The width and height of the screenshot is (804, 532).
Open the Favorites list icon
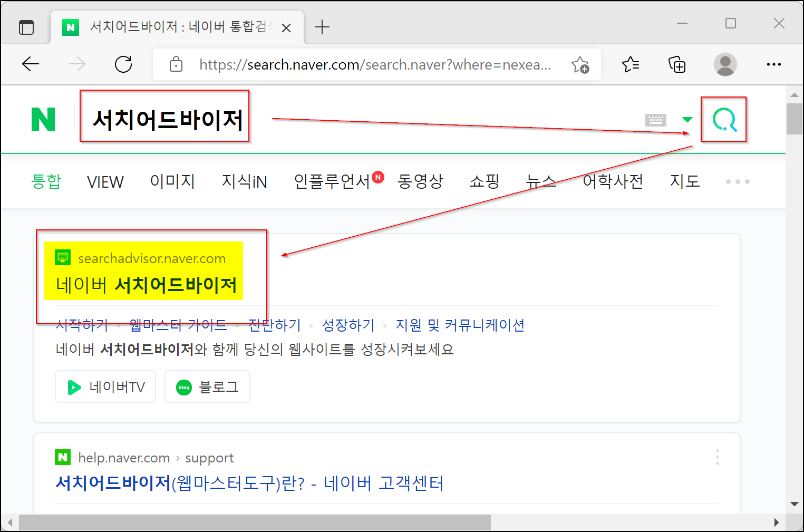pos(631,64)
